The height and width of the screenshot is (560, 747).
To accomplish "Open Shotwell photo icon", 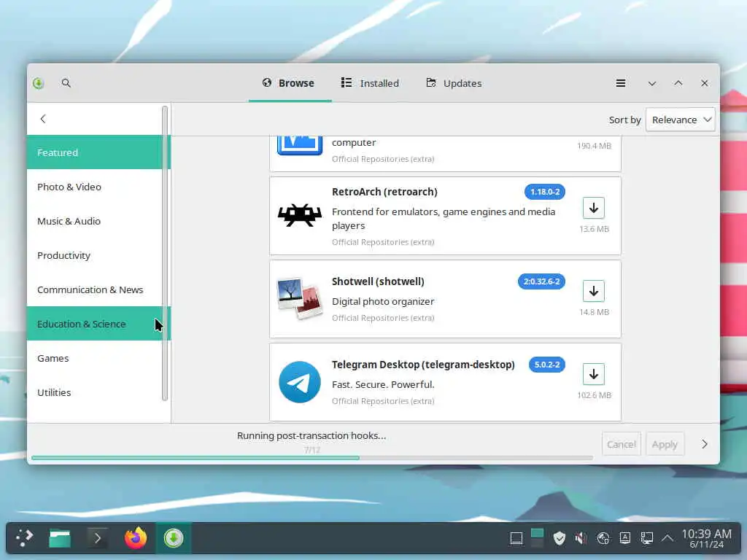I will click(300, 298).
